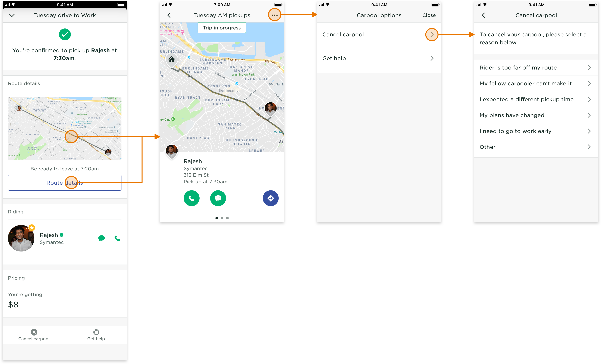Tap the green call button under Rajesh
Image resolution: width=601 pixels, height=364 pixels.
[x=191, y=198]
